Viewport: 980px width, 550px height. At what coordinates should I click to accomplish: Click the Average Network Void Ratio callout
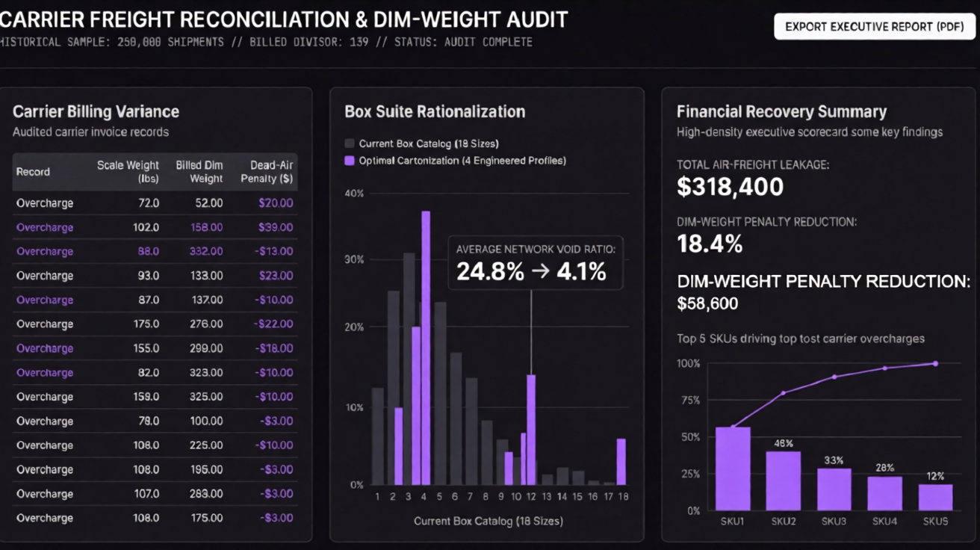tap(536, 263)
